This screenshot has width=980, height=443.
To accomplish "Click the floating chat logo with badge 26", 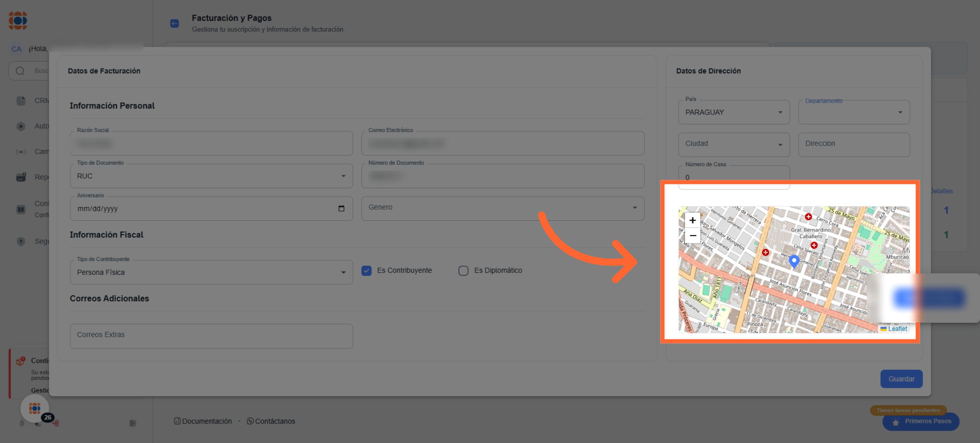I will coord(35,408).
